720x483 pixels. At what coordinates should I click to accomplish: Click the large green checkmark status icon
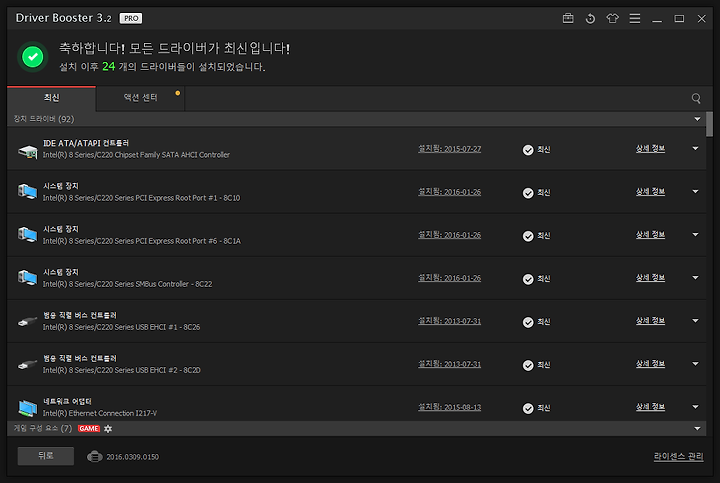[33, 57]
